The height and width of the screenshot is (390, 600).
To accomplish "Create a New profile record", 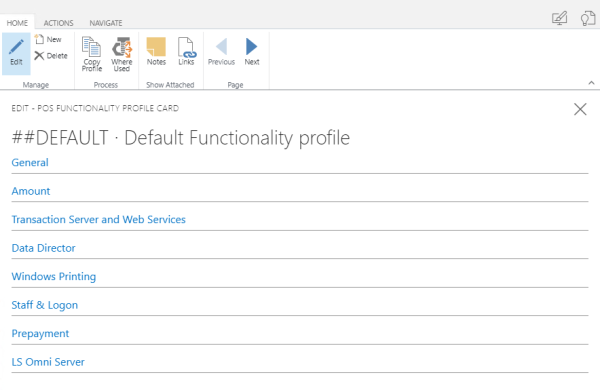I will pos(48,39).
